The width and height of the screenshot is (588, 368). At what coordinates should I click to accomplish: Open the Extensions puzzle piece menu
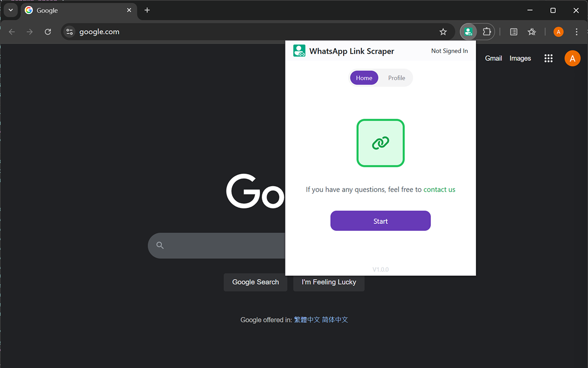(486, 32)
